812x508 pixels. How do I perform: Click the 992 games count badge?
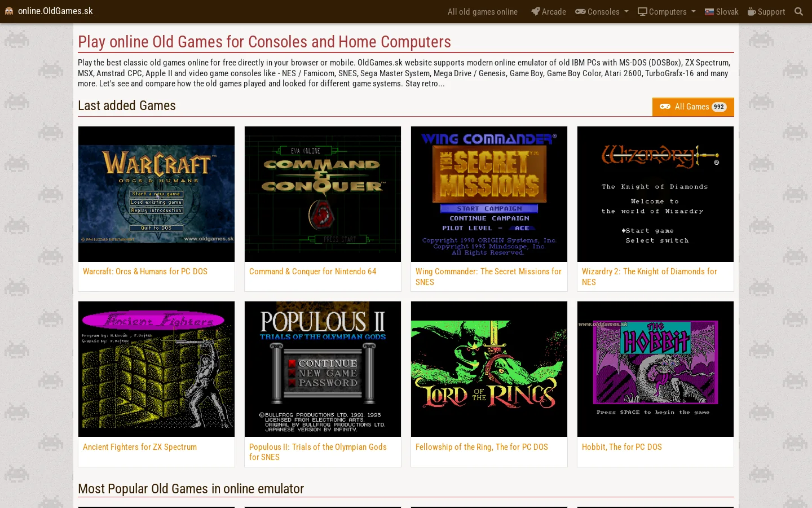[719, 107]
